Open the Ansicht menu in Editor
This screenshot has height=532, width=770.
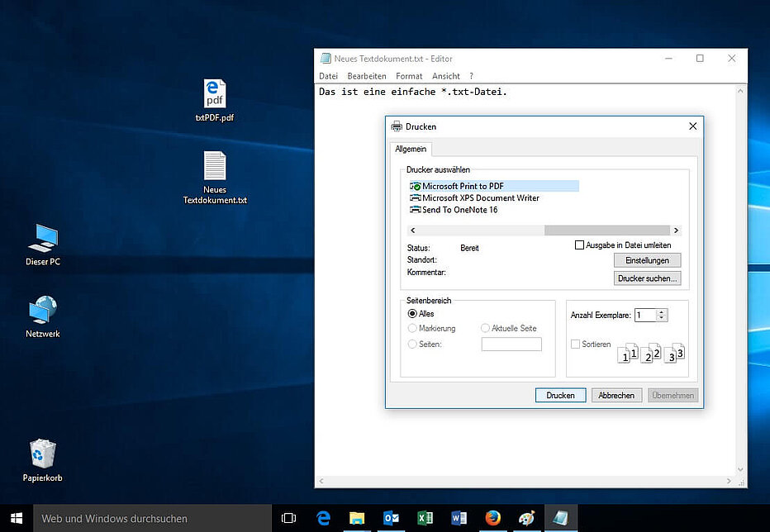coord(446,76)
